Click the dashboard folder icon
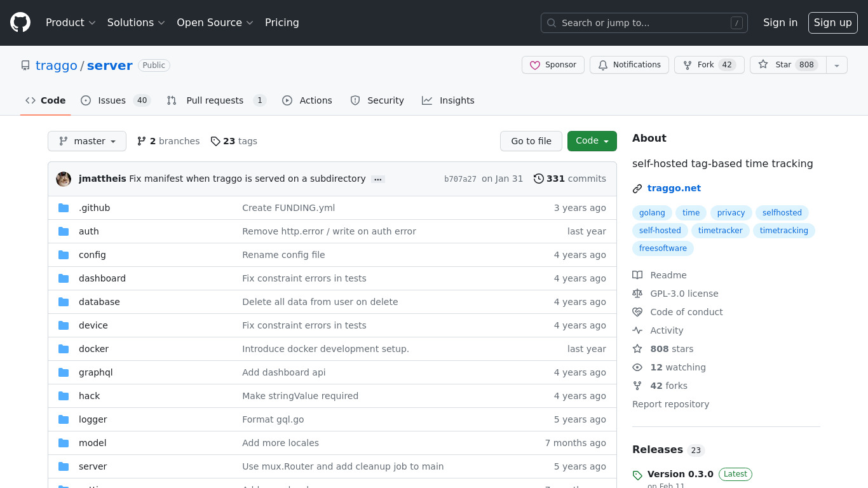Image resolution: width=868 pixels, height=488 pixels. (64, 278)
